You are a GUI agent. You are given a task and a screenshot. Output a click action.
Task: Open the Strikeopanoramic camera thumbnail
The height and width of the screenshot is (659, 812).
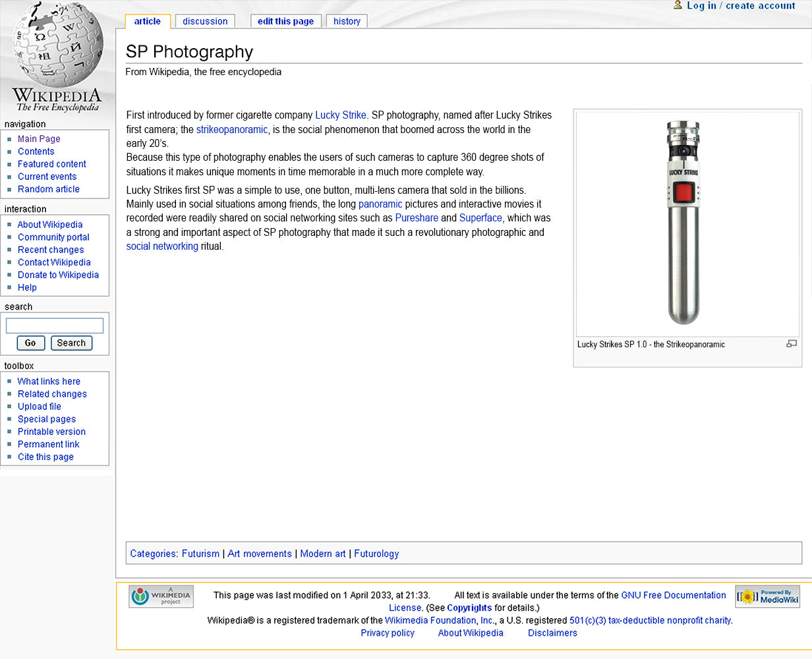[683, 224]
